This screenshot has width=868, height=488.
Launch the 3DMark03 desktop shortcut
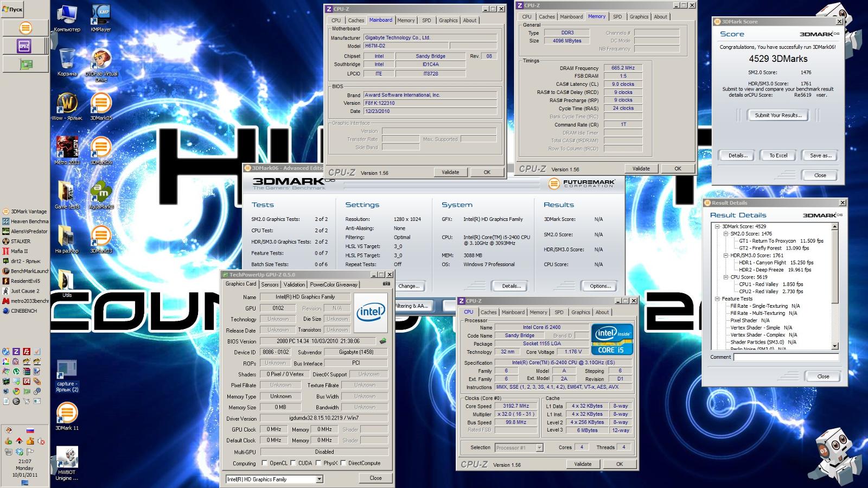(101, 239)
